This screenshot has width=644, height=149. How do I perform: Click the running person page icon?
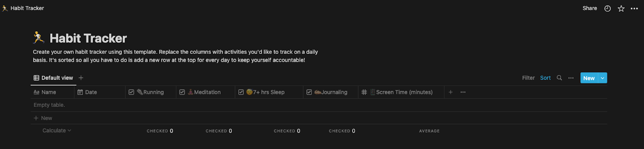pos(39,38)
